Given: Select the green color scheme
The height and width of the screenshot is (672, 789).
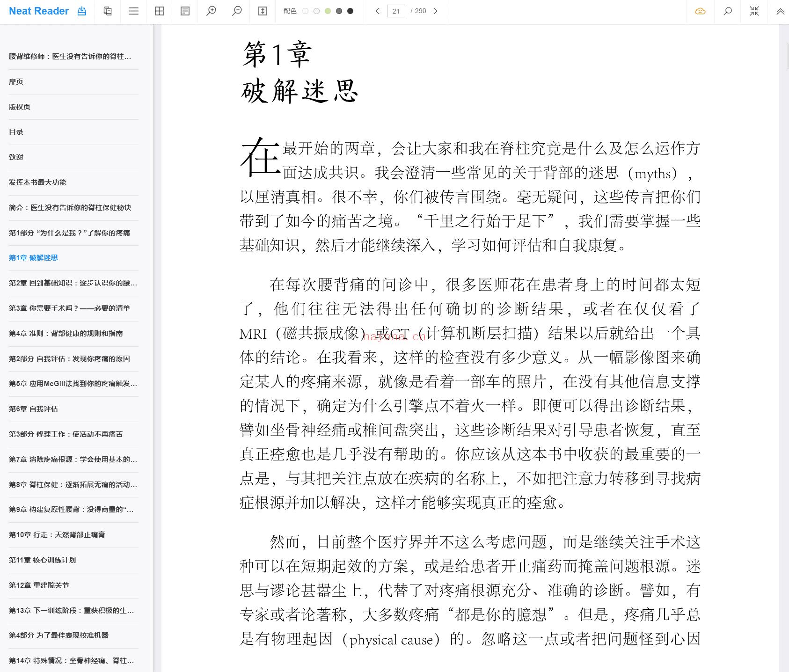Looking at the screenshot, I should click(x=328, y=11).
